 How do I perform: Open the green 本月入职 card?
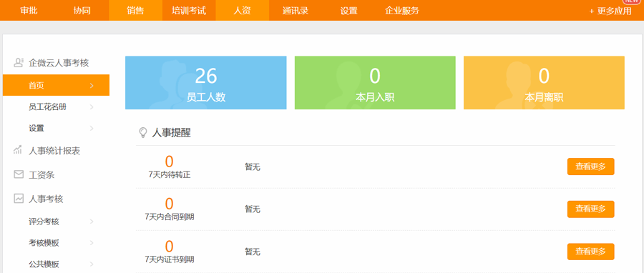(x=375, y=83)
